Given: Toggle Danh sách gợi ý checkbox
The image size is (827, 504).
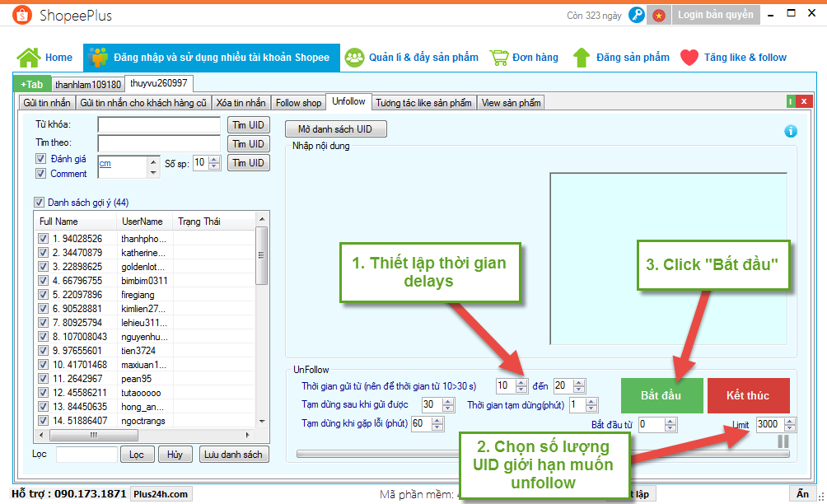Looking at the screenshot, I should (39, 203).
